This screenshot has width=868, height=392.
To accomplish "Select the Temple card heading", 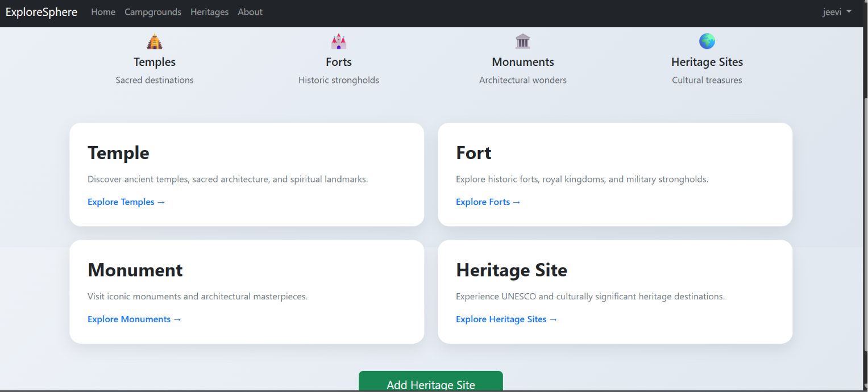I will 118,153.
